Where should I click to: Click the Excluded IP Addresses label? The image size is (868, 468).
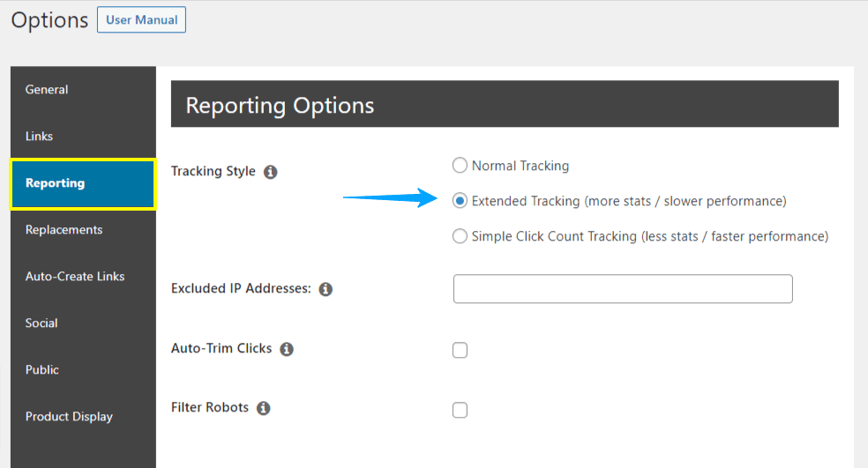tap(241, 288)
